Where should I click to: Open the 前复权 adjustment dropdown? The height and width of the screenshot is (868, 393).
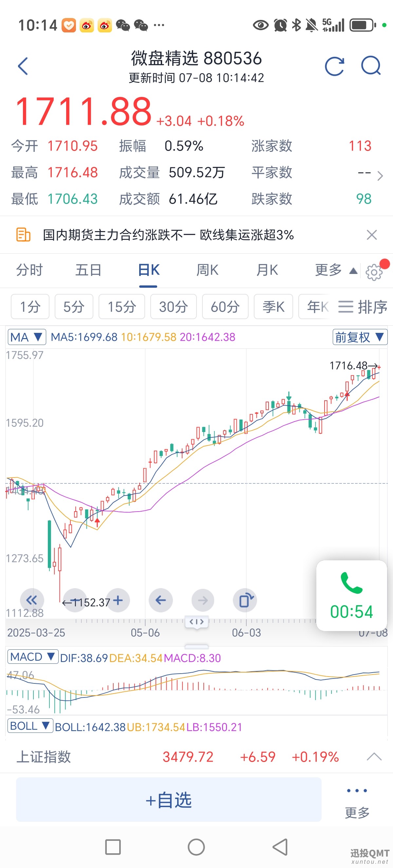360,337
